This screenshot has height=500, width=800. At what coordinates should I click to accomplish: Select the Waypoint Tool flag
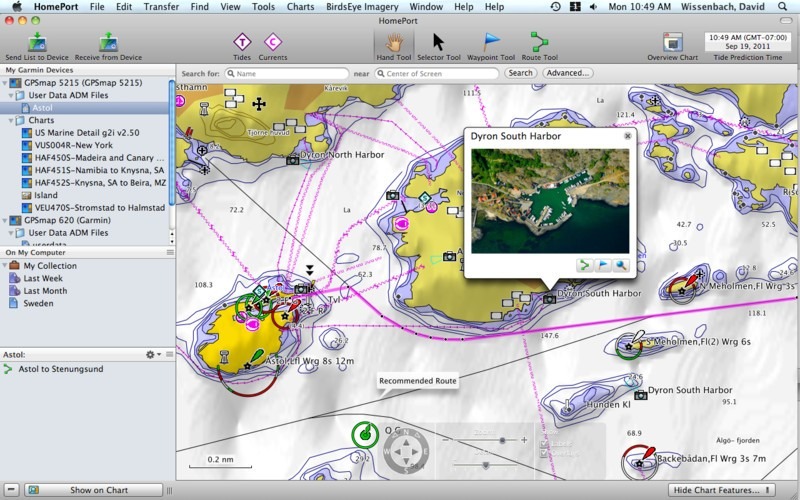(491, 42)
